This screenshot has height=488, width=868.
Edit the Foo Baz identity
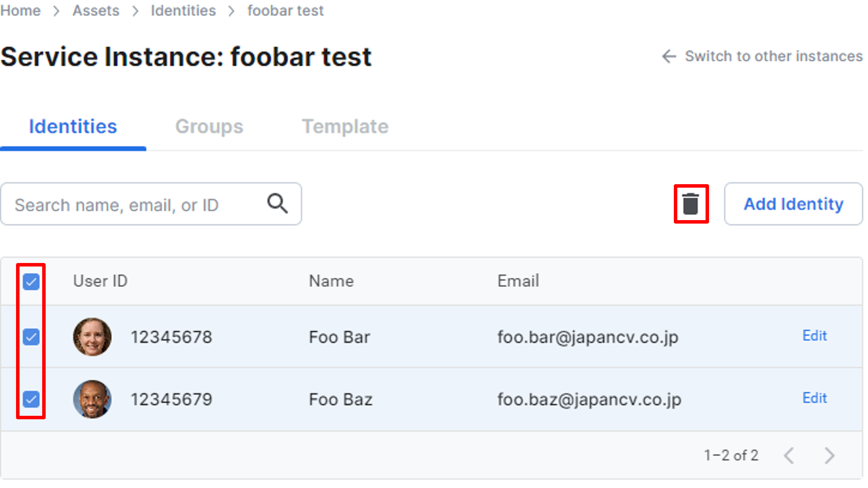pyautogui.click(x=814, y=398)
